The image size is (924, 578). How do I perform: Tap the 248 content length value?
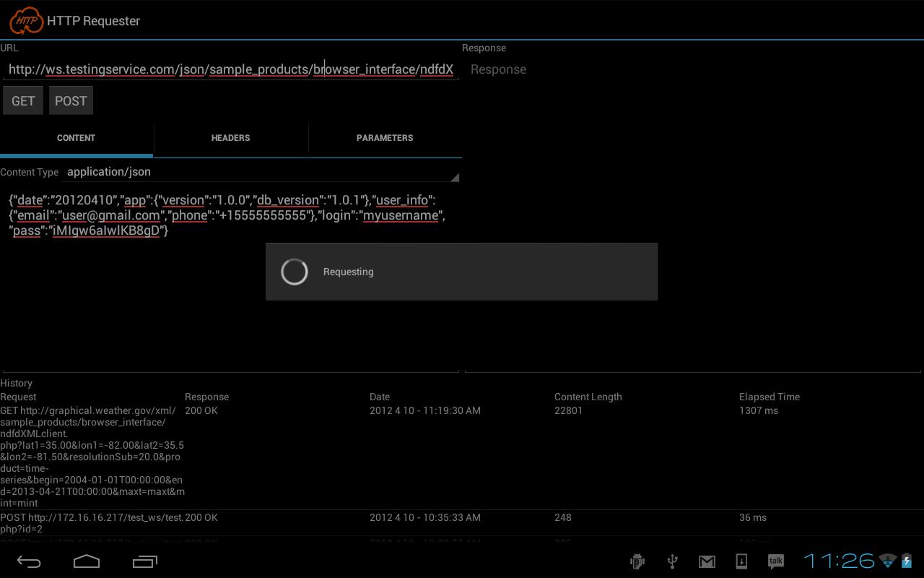[x=563, y=517]
